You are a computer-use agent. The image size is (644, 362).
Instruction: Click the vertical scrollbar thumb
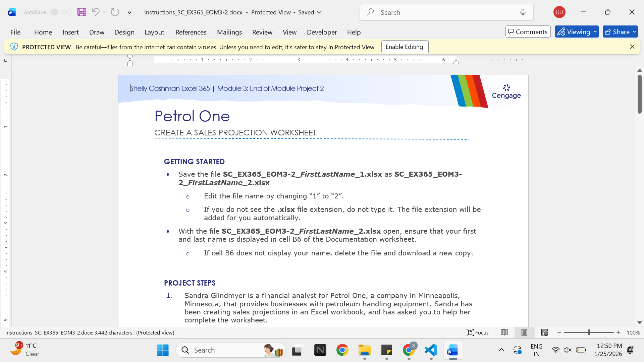(x=640, y=94)
